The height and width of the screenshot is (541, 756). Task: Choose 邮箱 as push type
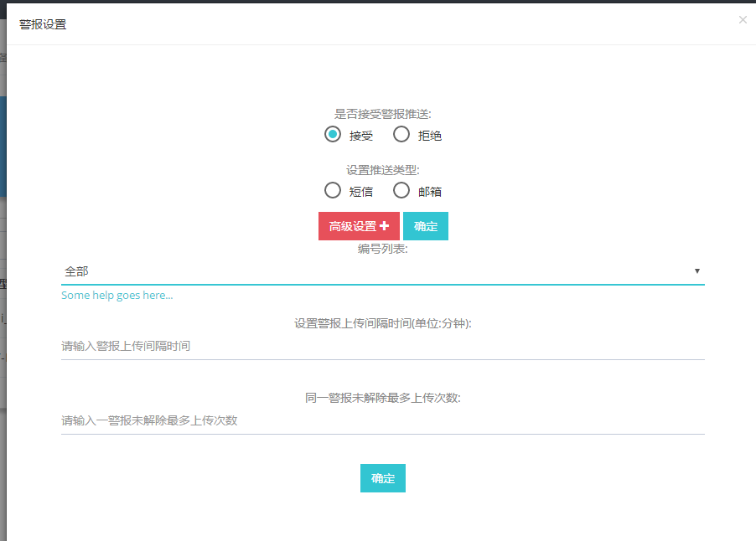coord(401,190)
